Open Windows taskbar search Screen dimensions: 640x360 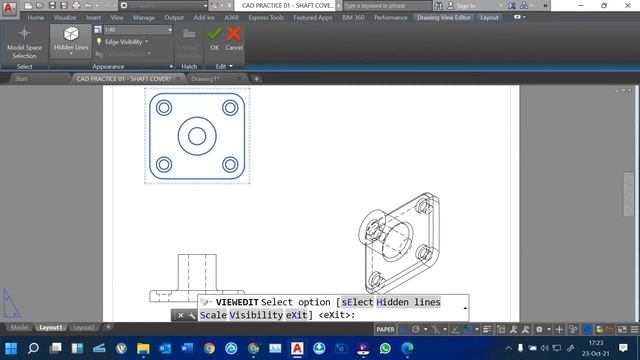click(x=33, y=349)
